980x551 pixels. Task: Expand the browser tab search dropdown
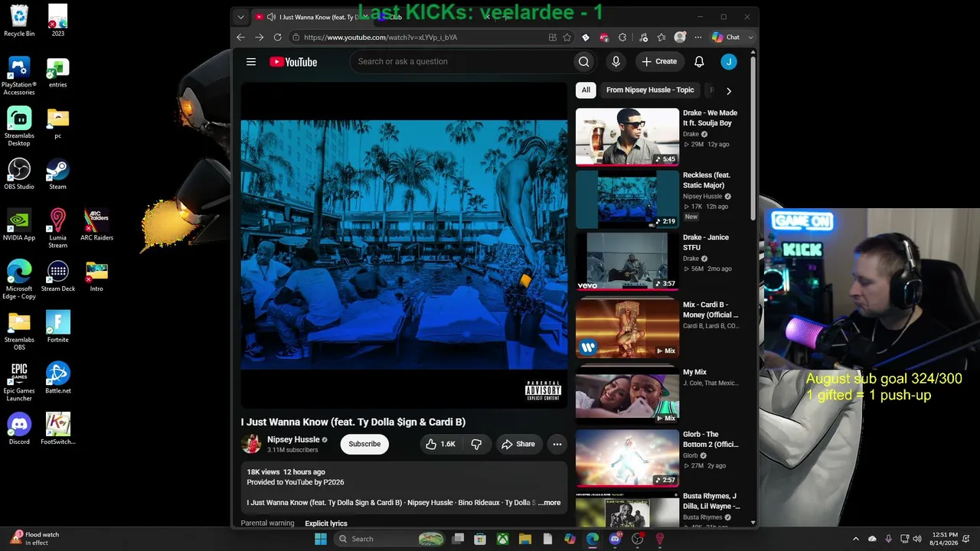coord(240,17)
